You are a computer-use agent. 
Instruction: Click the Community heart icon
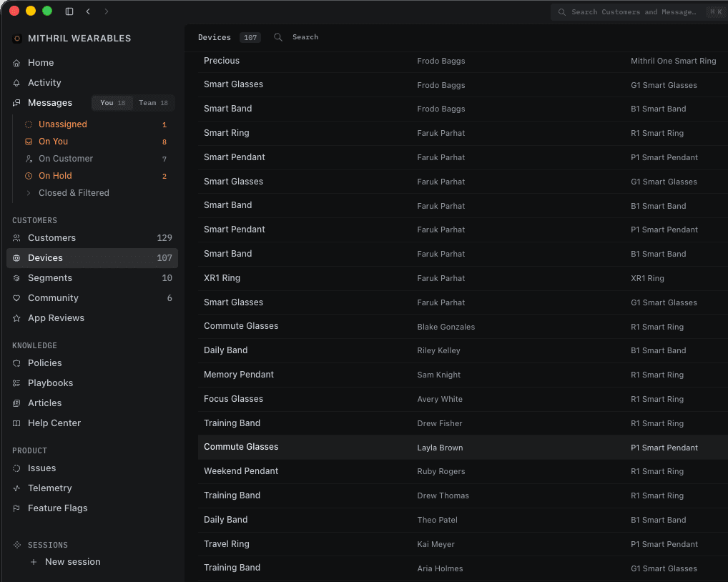[16, 298]
